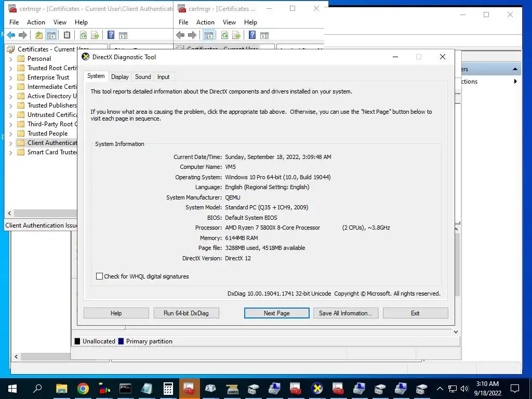Toggle console tree icon in right certmgr toolbar
This screenshot has height=399, width=532.
pyautogui.click(x=209, y=35)
